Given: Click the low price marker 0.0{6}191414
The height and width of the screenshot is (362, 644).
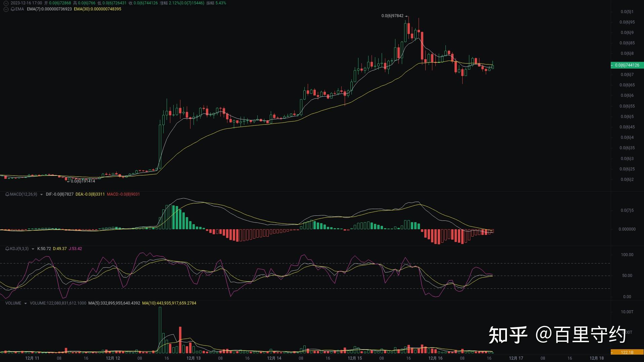Looking at the screenshot, I should 83,181.
